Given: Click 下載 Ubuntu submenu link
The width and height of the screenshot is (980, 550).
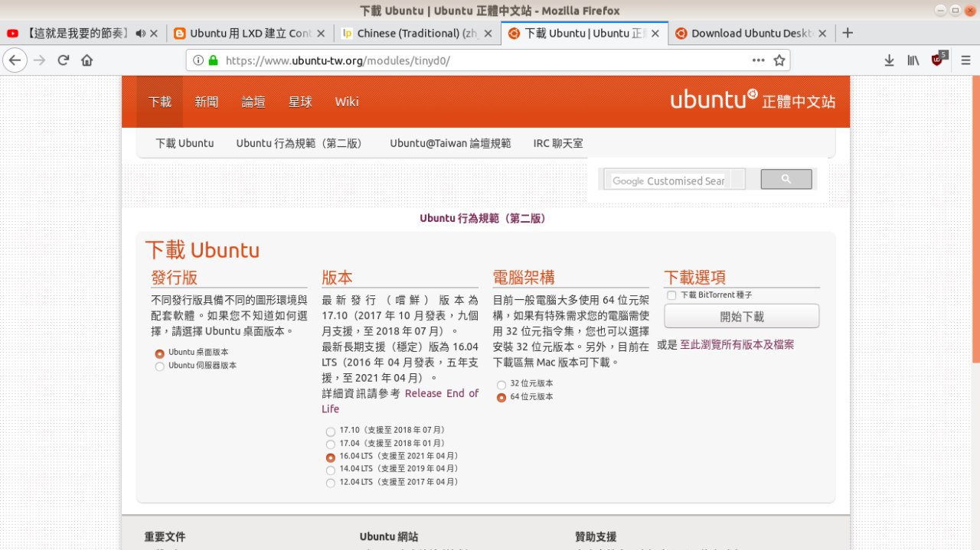Looking at the screenshot, I should [185, 143].
